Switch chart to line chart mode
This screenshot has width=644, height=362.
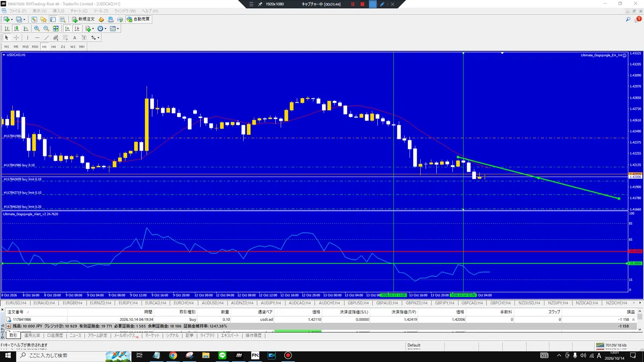25,28
